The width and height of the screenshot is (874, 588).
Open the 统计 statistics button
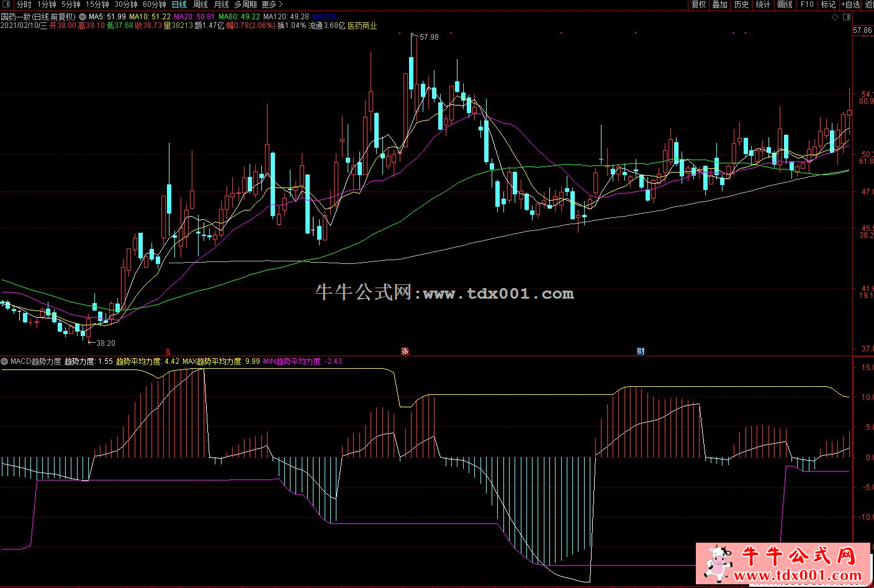[x=763, y=4]
